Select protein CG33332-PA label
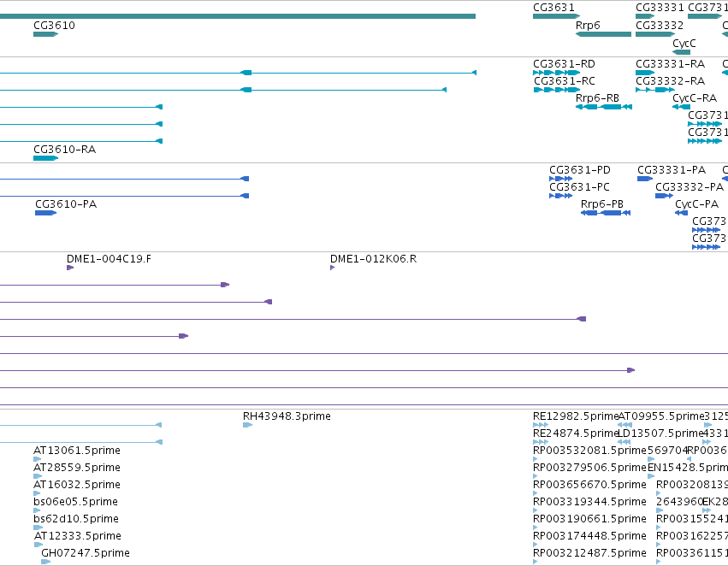Image resolution: width=728 pixels, height=566 pixels. pyautogui.click(x=690, y=187)
